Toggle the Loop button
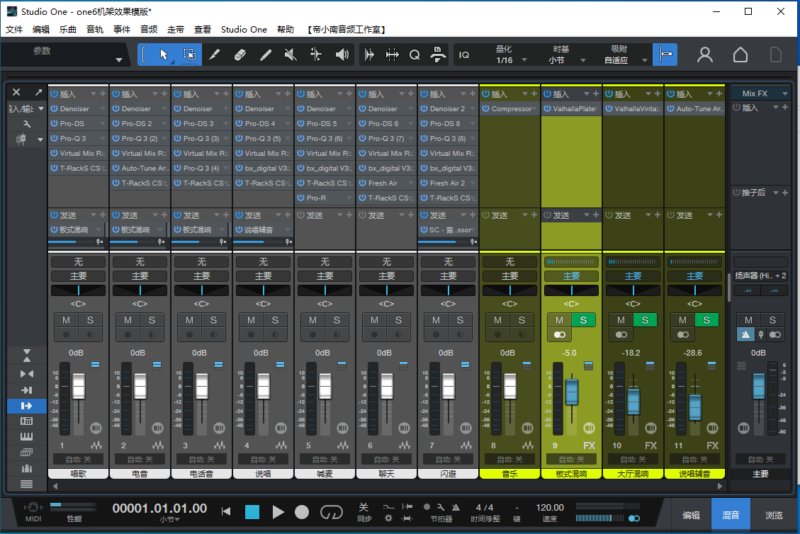Image resolution: width=800 pixels, height=534 pixels. click(331, 512)
